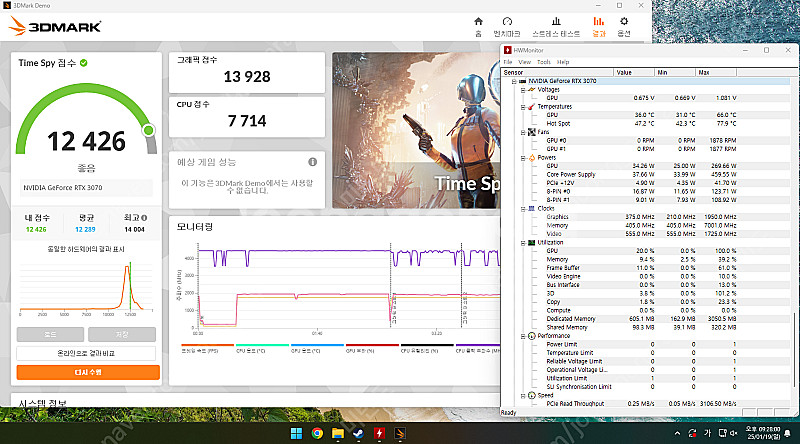
Task: Open the View menu in HWMonitor
Action: click(524, 62)
